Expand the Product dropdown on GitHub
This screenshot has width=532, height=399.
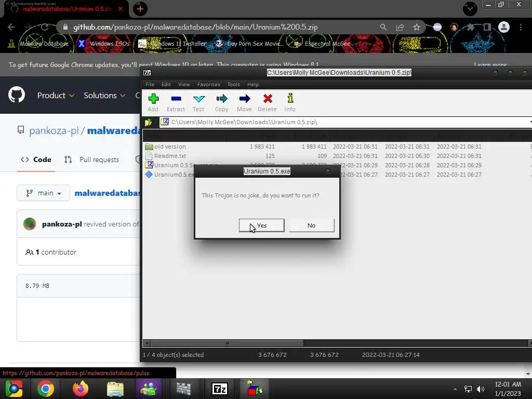(56, 96)
